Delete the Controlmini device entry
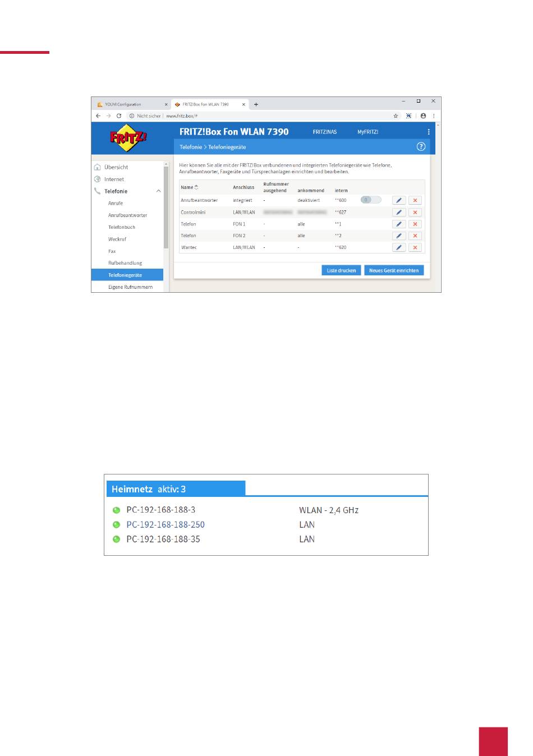The image size is (533, 756). tap(415, 212)
